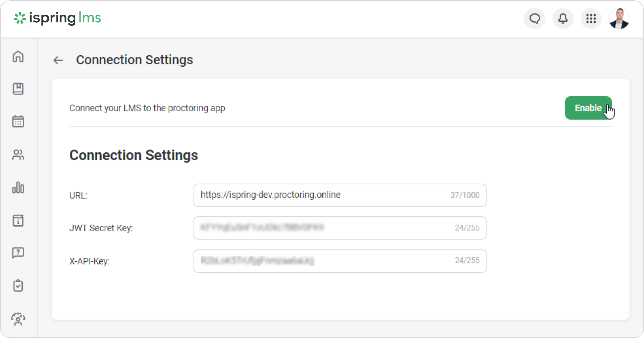Viewport: 644px width, 338px height.
Task: Open the Courses bookmark icon in sidebar
Action: click(18, 89)
